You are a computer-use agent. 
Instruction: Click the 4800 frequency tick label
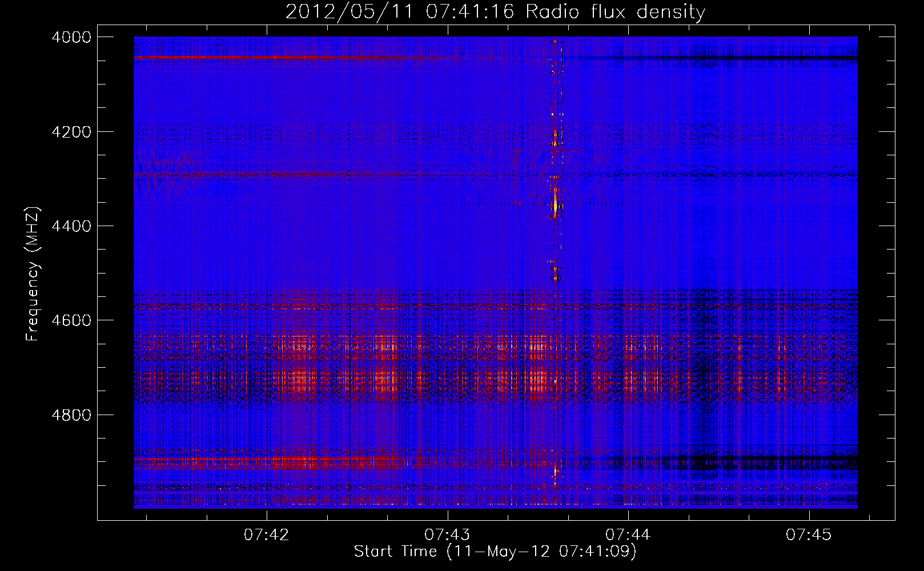click(x=71, y=415)
